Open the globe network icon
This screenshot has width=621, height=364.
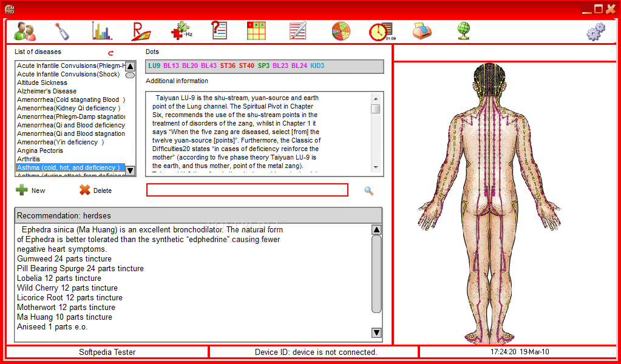pos(463,32)
